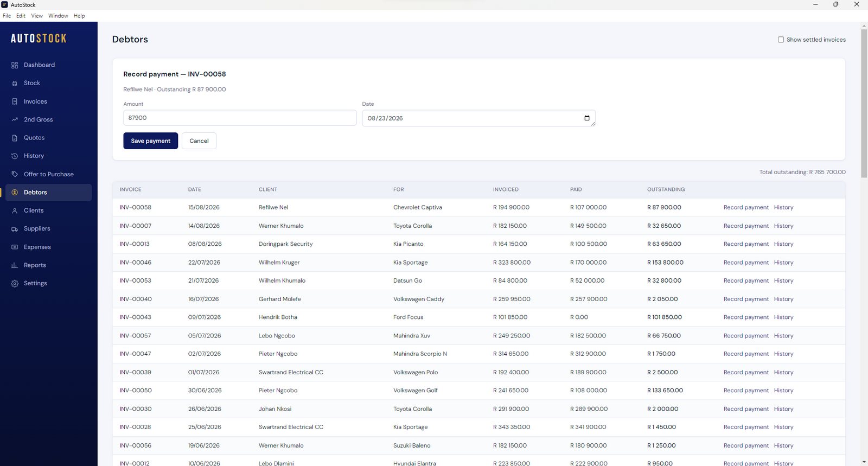Click Total outstanding R 765 700.00 text
The image size is (868, 466).
coord(802,173)
